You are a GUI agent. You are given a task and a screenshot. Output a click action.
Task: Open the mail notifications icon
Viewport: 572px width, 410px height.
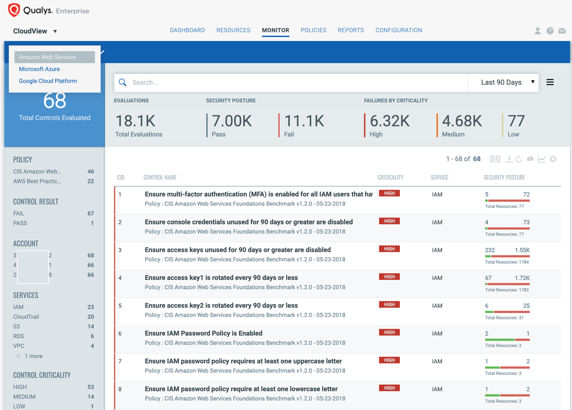pos(562,31)
